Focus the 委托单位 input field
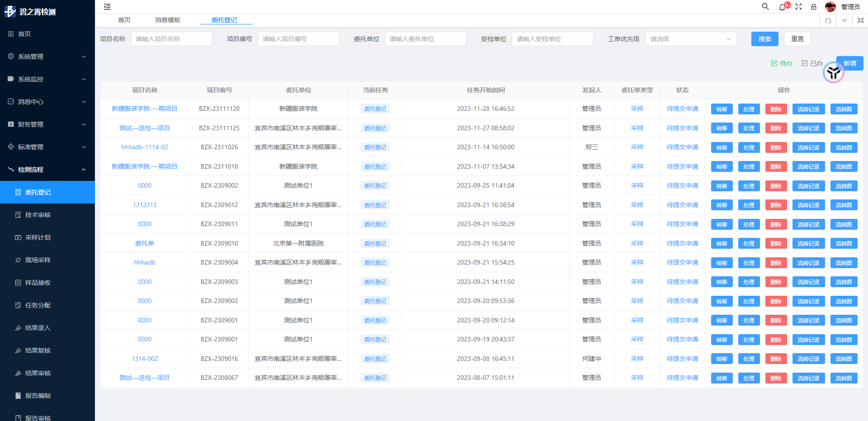Viewport: 868px width, 421px height. [425, 39]
